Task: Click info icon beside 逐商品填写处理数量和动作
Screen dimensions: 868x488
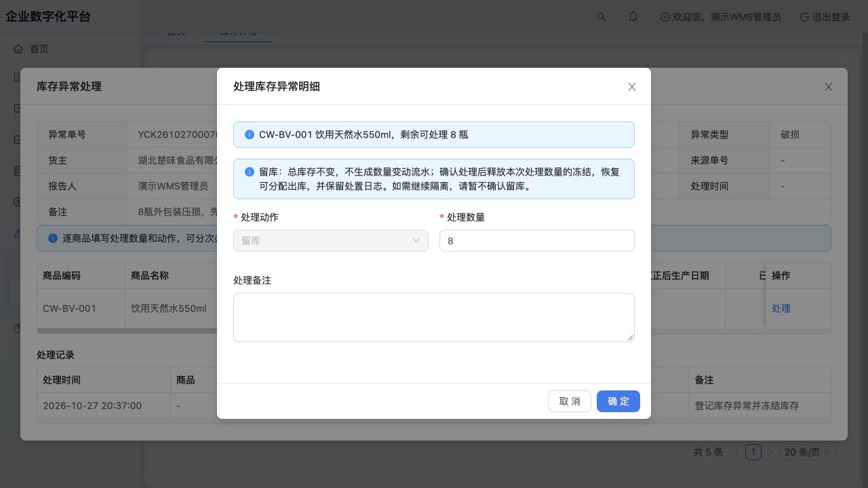Action: pos(53,239)
